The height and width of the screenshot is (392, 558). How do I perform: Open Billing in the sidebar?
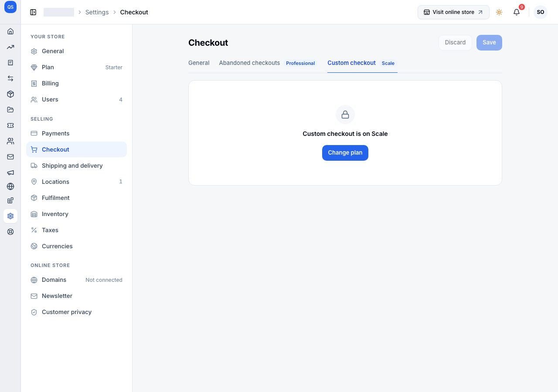[x=76, y=83]
